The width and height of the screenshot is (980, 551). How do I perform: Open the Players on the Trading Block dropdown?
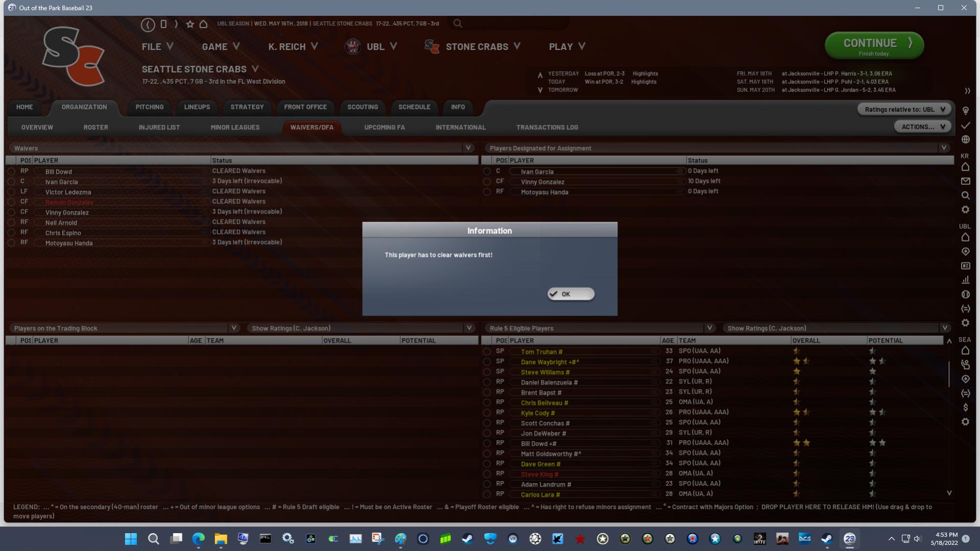[x=233, y=328]
